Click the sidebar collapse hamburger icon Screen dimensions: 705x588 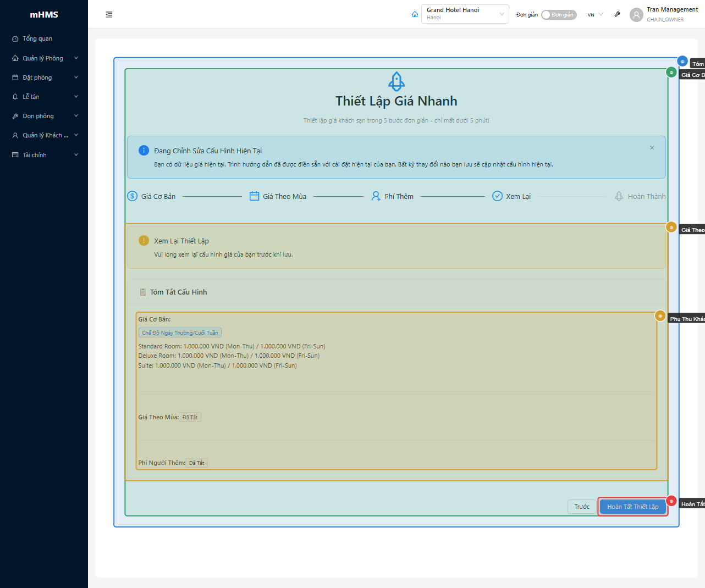click(109, 15)
